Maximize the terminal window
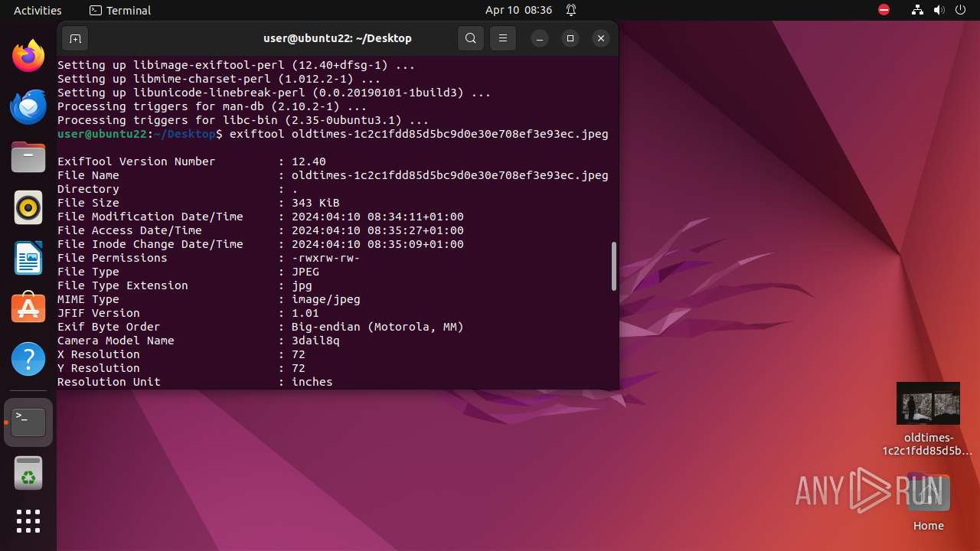 (570, 38)
